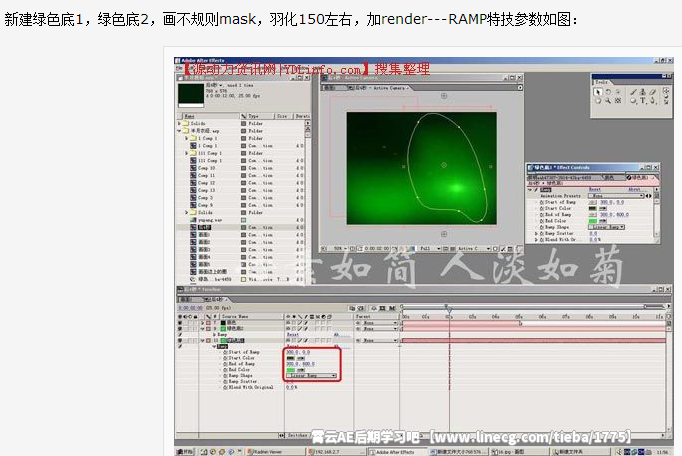Select the Clone Stamp tool
This screenshot has height=456, width=682.
pyautogui.click(x=643, y=91)
